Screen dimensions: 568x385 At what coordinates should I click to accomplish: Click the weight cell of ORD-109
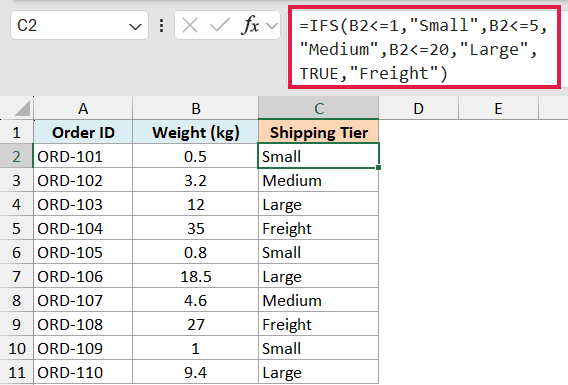click(196, 348)
